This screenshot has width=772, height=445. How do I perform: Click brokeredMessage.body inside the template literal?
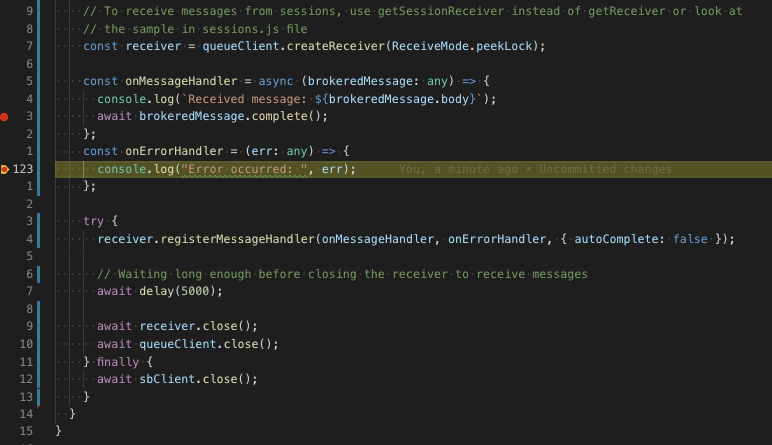coord(398,99)
